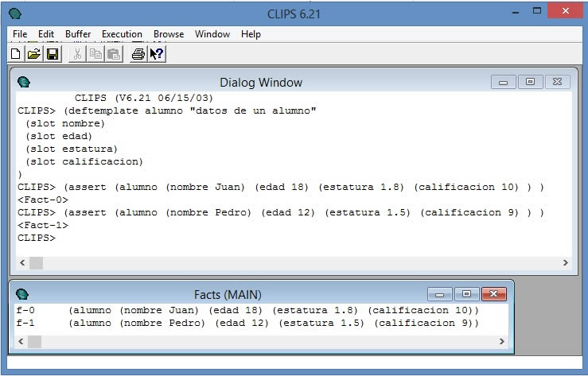Click Dialog Window scrollbar right arrow
588x376 pixels.
[565, 262]
